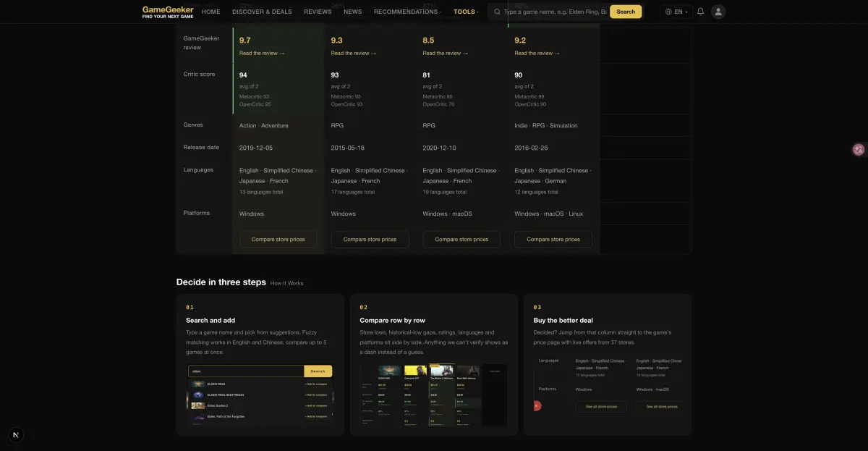Read the review for the 8.5 game
The image size is (868, 451).
tap(446, 53)
